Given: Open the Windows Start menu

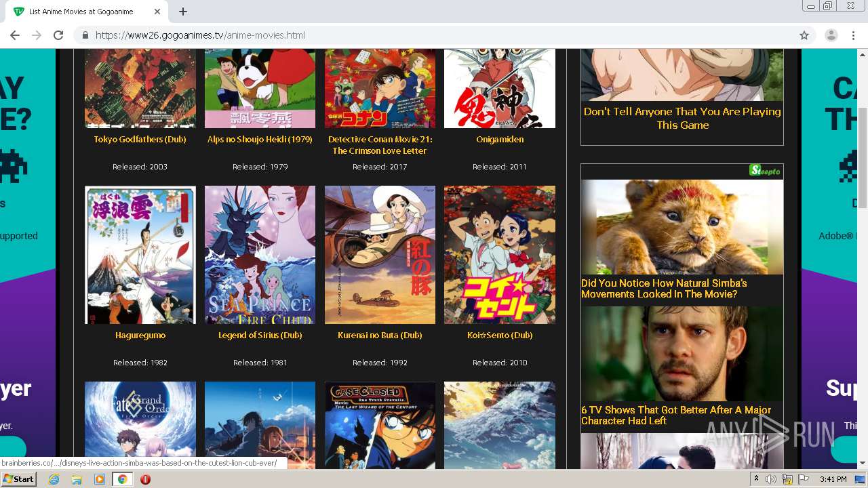Looking at the screenshot, I should coord(18,479).
